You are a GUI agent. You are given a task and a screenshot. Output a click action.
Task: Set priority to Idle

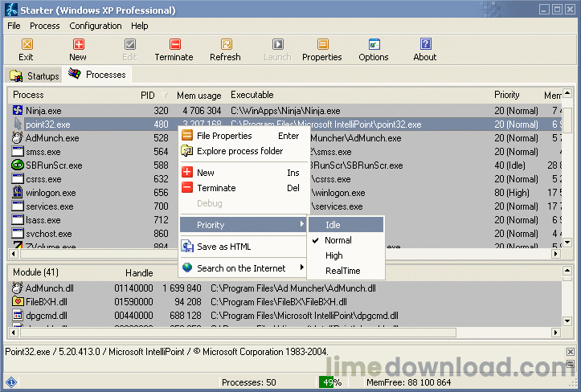pyautogui.click(x=333, y=225)
